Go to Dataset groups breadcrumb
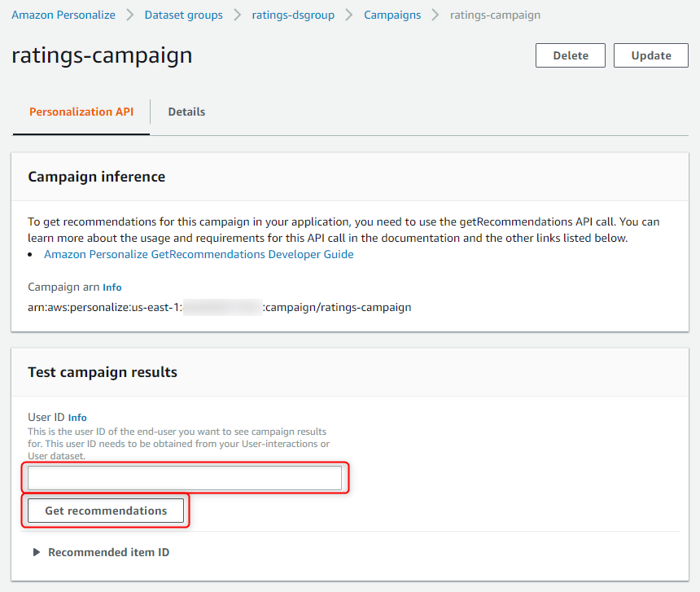Screen dimensions: 700x592 pyautogui.click(x=183, y=15)
